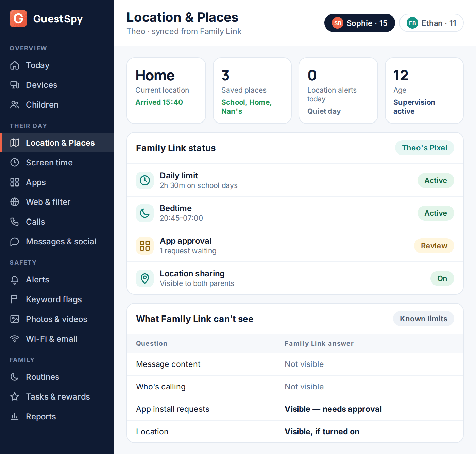Viewport: 476px width, 454px height.
Task: Open the Age supervision card
Action: pos(424,91)
